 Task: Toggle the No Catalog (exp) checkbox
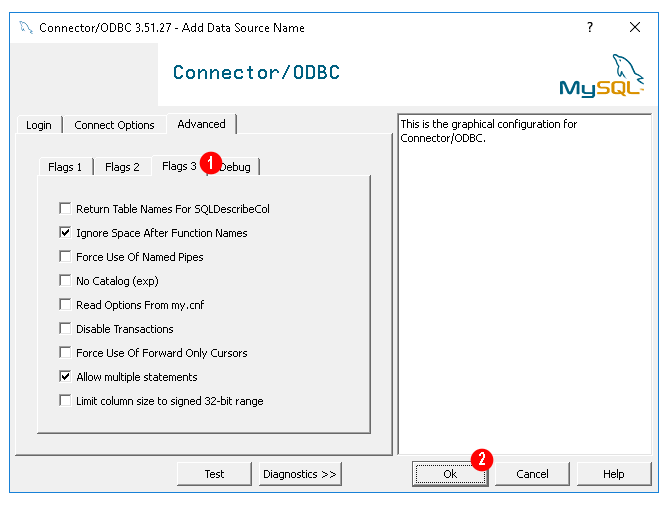65,281
